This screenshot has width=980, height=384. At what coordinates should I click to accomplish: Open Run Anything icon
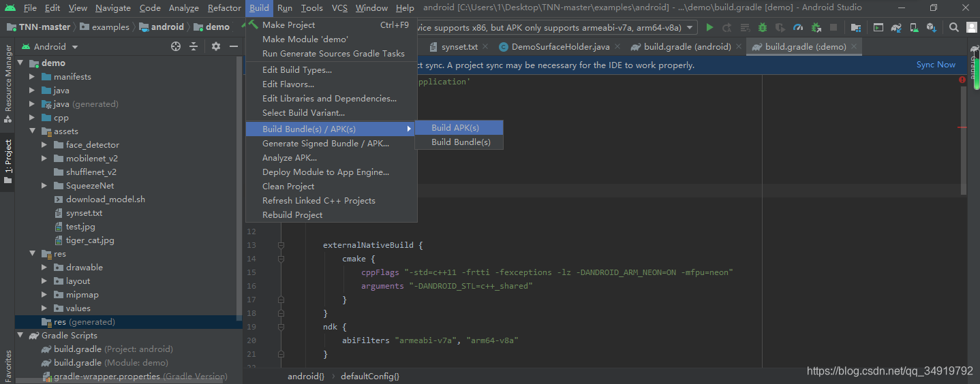point(878,27)
